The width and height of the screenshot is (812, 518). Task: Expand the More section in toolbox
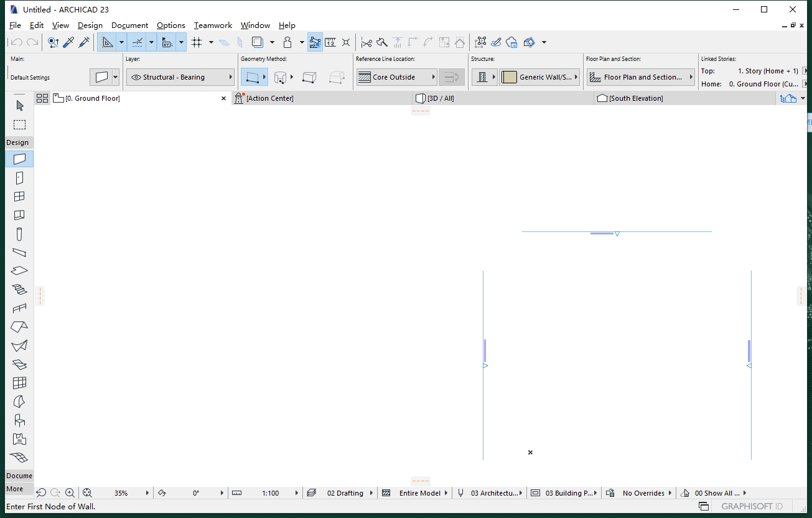(15, 489)
